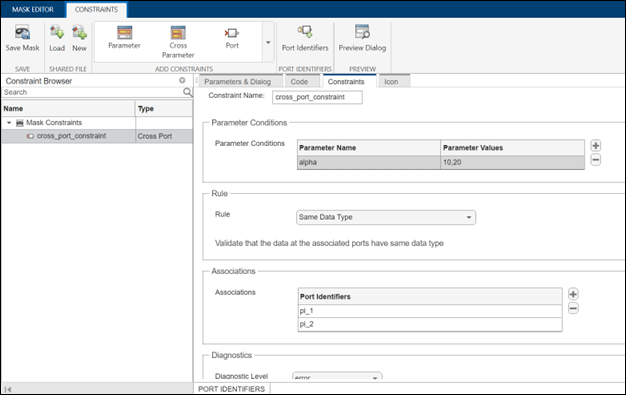Open Port Identifiers

(x=305, y=38)
